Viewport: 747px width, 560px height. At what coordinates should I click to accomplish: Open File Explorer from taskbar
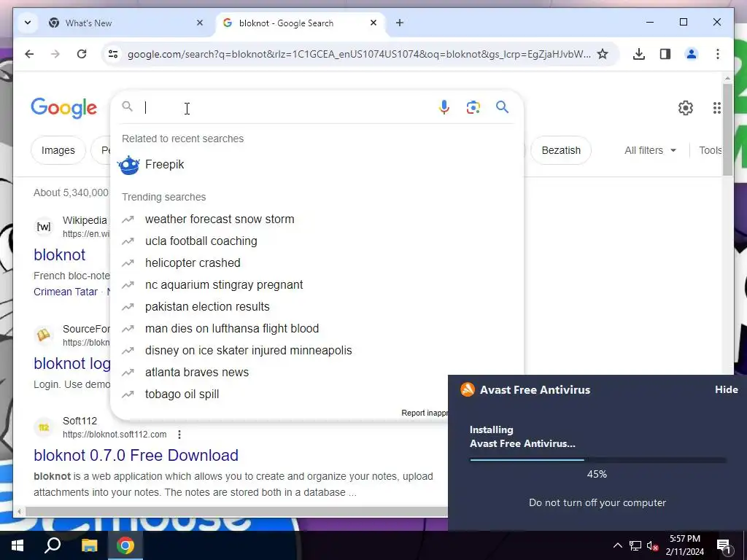pos(89,545)
